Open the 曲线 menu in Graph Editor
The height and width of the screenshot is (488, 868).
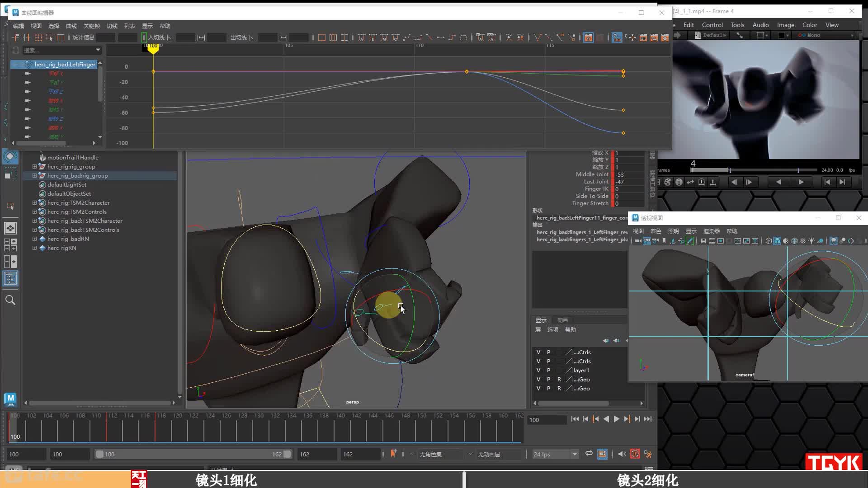coord(71,26)
